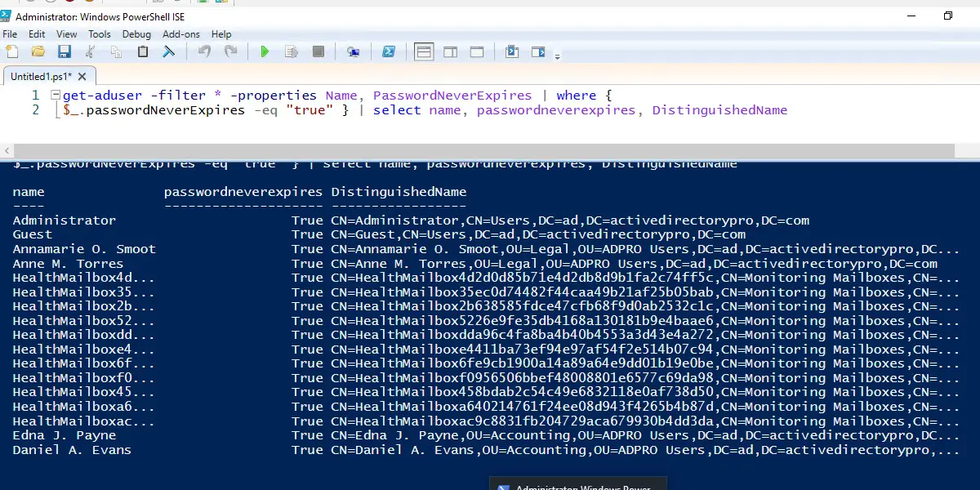Copy selection with the Copy icon
This screenshot has width=980, height=490.
coord(116,51)
